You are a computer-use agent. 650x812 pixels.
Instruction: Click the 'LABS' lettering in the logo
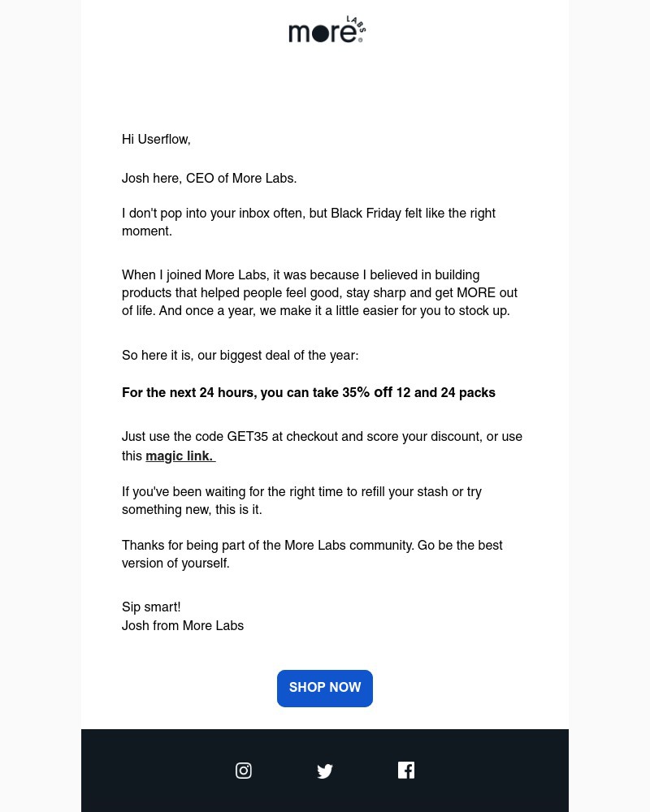click(356, 24)
